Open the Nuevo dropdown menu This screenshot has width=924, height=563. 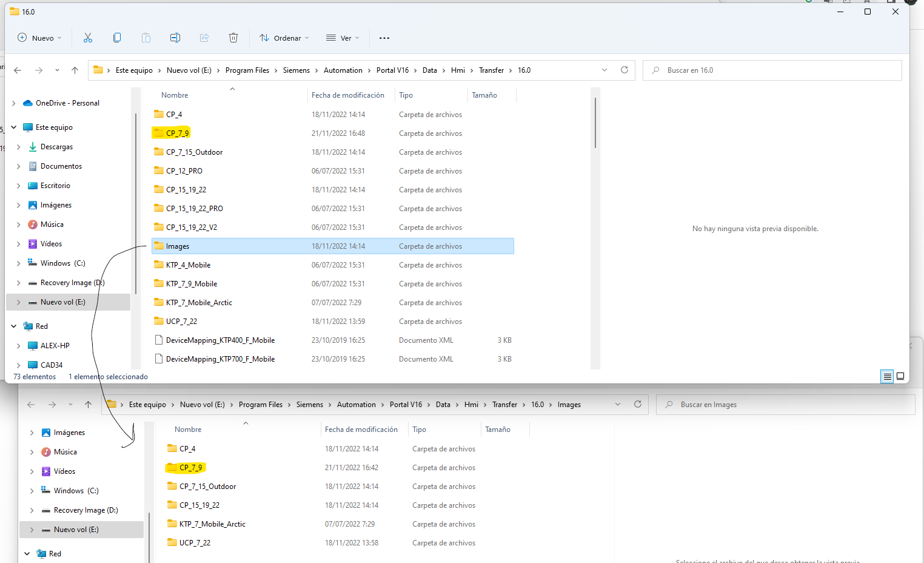point(40,38)
